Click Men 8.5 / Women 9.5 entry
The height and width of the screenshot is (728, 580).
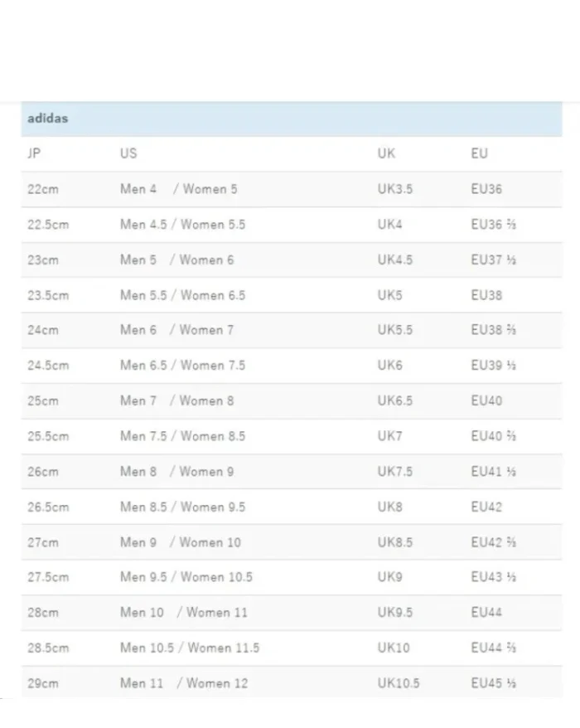coord(183,507)
